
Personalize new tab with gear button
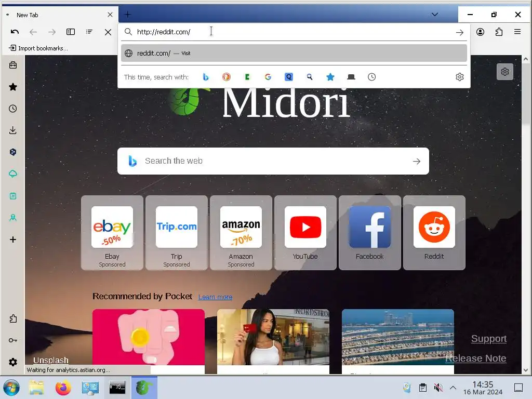(x=505, y=72)
